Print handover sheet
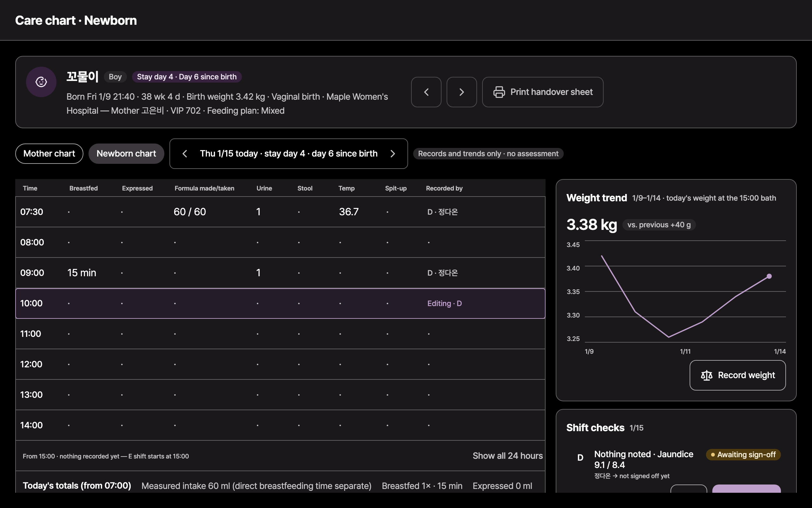This screenshot has width=812, height=508. [543, 92]
